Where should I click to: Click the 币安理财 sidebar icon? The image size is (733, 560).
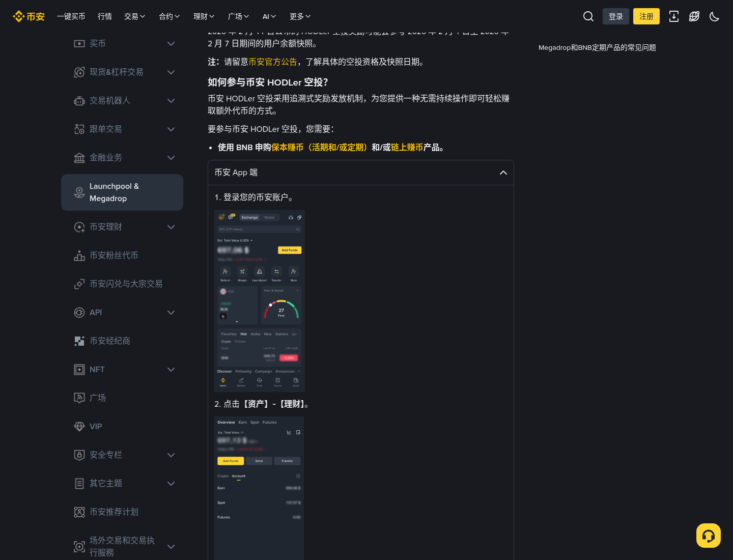click(79, 227)
